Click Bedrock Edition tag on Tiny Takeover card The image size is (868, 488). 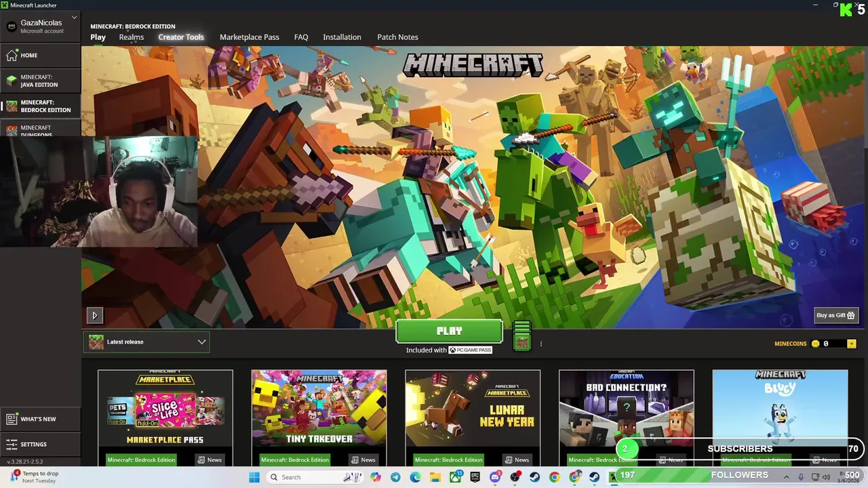click(x=295, y=460)
